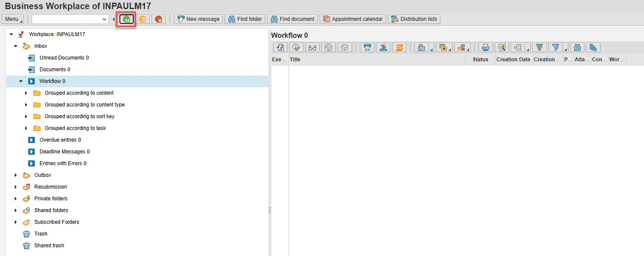Click the Wor... column header
Viewport: 644px width, 256px height.
pos(618,60)
